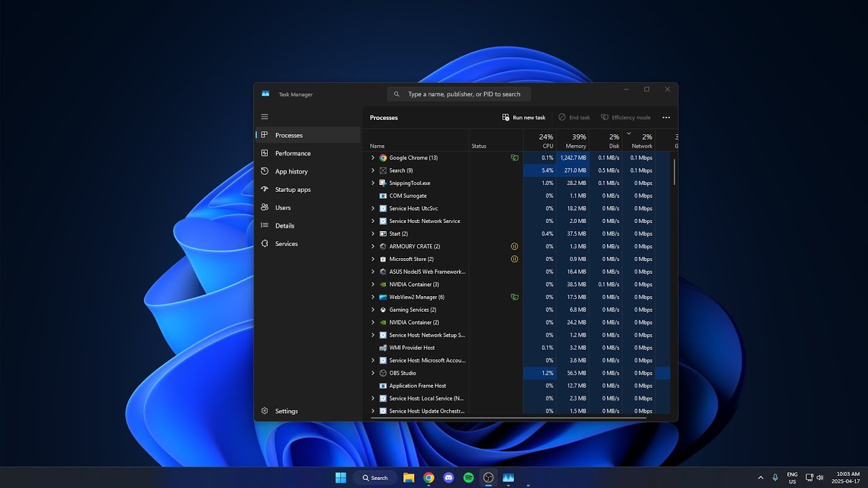Click the Task Manager search field
Screen dimensions: 868x488
click(459, 94)
